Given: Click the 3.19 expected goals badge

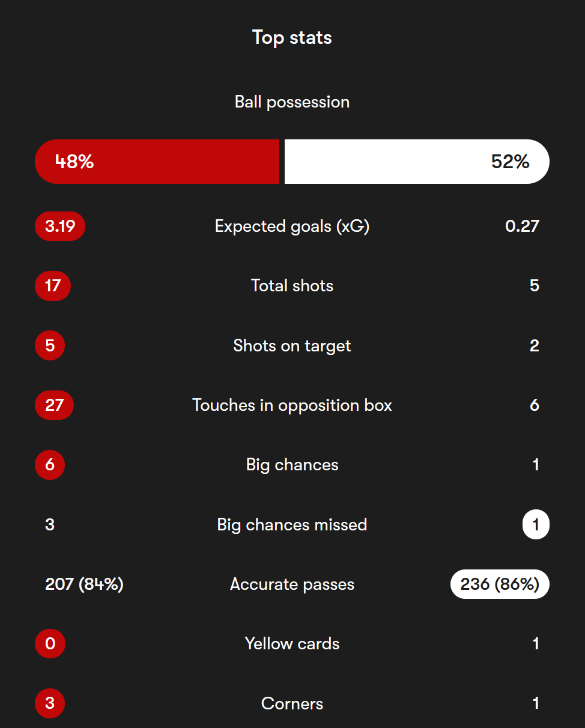Looking at the screenshot, I should point(60,226).
